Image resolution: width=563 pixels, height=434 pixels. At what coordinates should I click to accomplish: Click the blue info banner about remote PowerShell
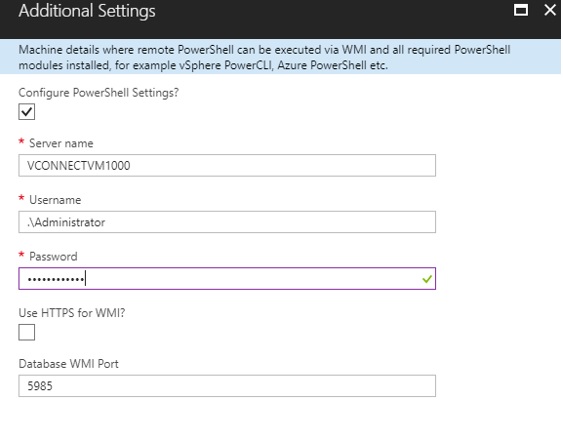(280, 57)
